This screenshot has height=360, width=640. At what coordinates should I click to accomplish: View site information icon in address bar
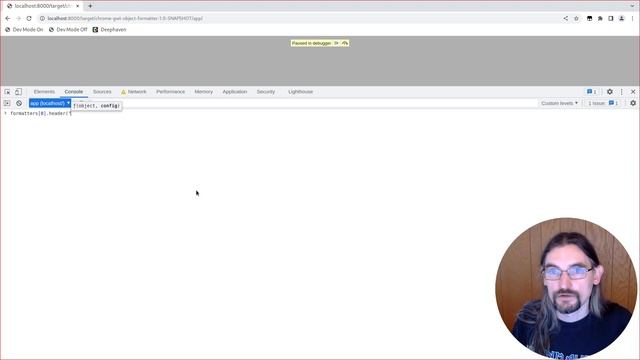(42, 18)
